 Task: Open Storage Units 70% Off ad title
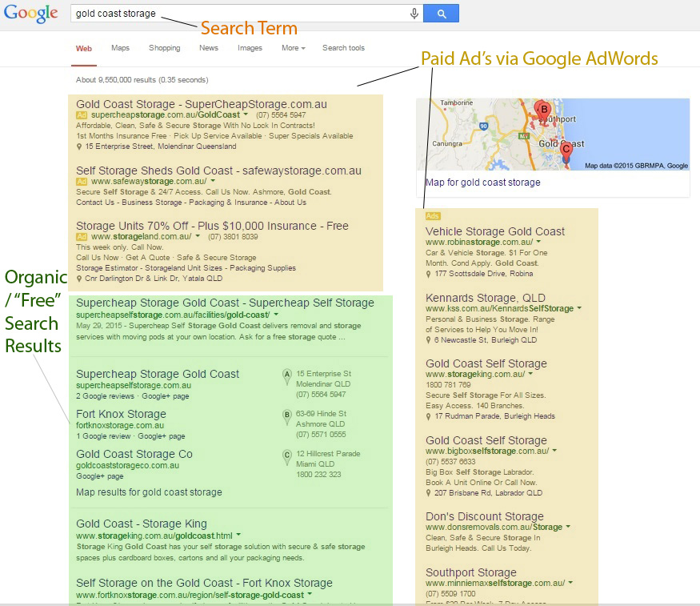pyautogui.click(x=212, y=226)
